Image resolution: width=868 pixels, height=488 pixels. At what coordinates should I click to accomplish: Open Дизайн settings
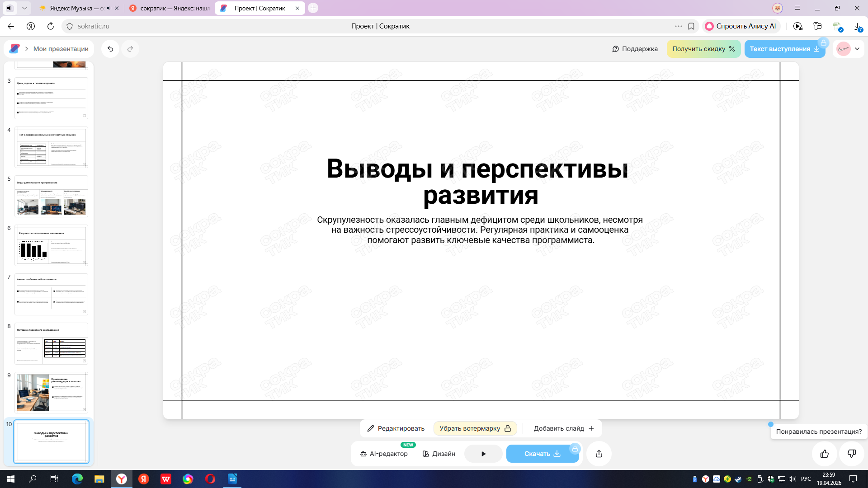click(439, 454)
